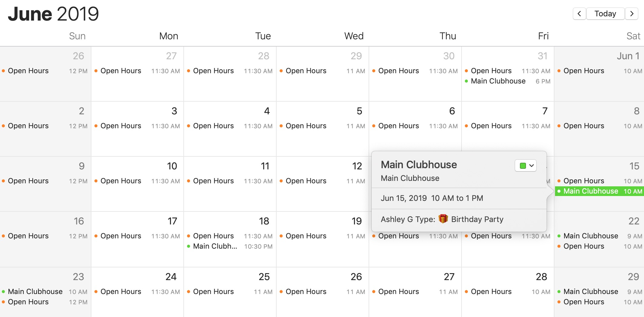644x317 pixels.
Task: Select truncated Main Clubh... event on June 18
Action: (215, 246)
